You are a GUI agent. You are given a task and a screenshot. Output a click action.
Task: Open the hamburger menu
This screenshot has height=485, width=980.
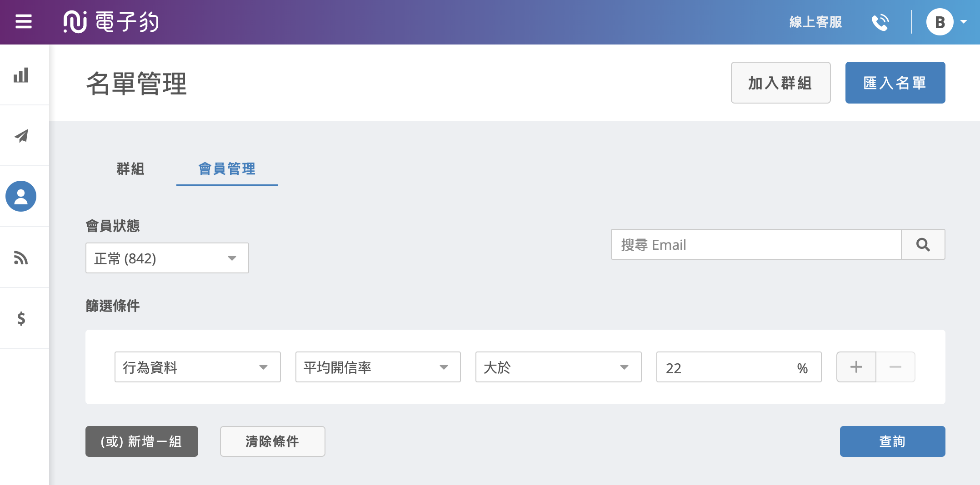(x=24, y=21)
